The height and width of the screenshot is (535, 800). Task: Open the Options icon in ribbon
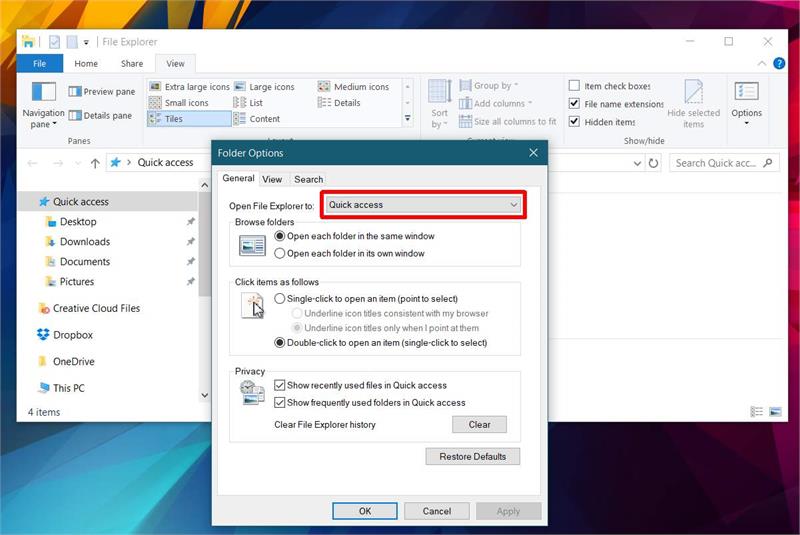pos(746,93)
